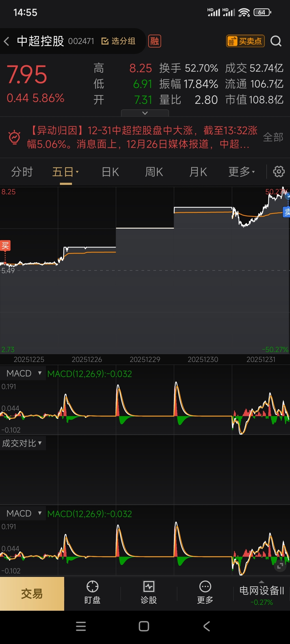Open the chart settings gear

click(279, 171)
